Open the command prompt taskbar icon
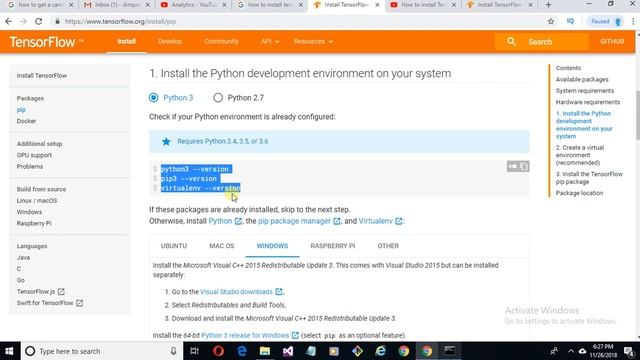 click(450, 351)
